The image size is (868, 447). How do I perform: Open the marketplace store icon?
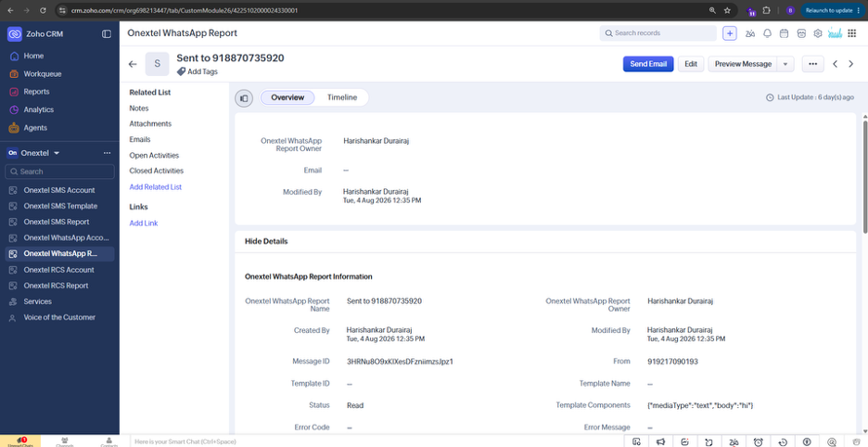tap(801, 33)
